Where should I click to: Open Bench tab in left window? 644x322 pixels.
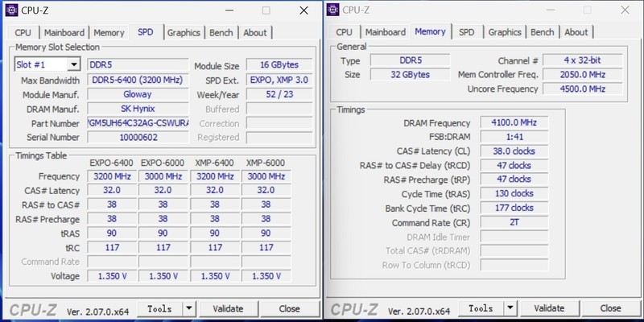tap(221, 33)
